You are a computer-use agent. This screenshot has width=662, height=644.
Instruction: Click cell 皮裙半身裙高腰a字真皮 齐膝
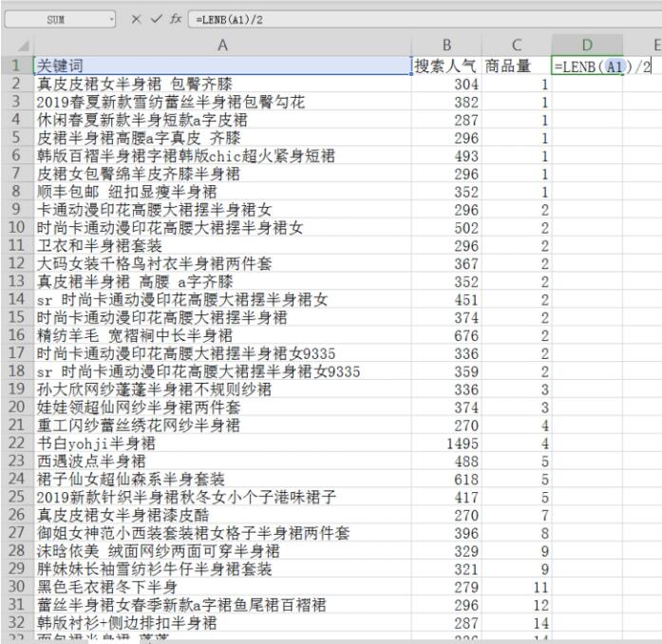(x=222, y=138)
